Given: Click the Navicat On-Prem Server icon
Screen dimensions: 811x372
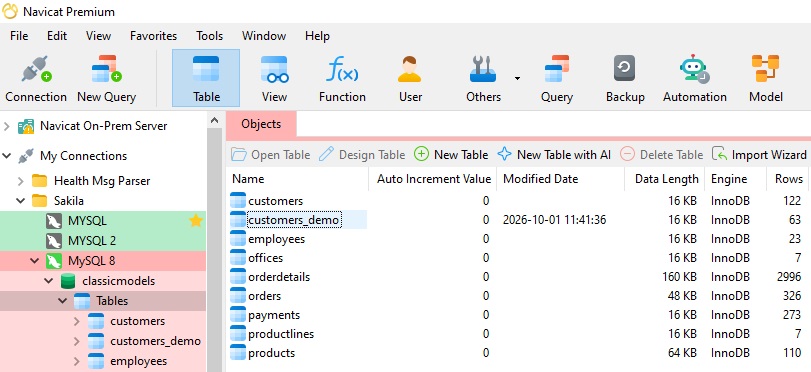Looking at the screenshot, I should pos(26,126).
